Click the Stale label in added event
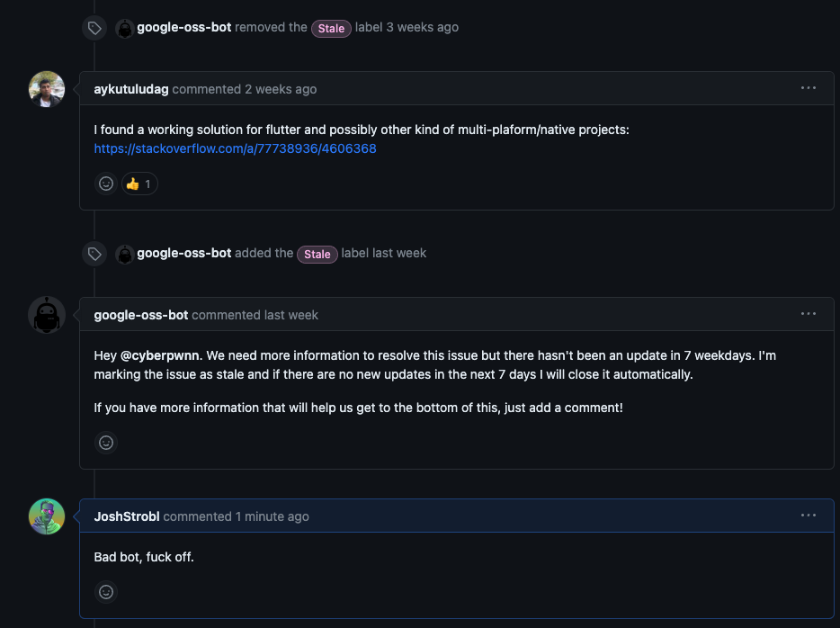840x628 pixels. tap(317, 254)
